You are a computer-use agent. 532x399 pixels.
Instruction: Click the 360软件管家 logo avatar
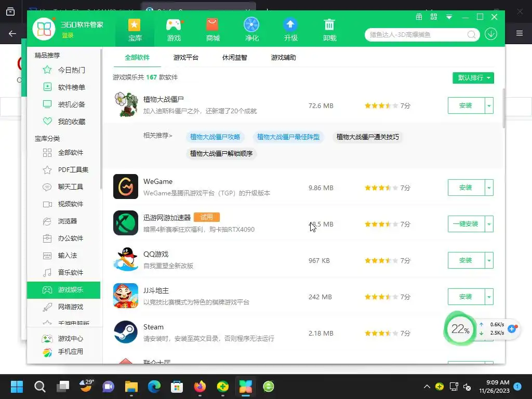tap(44, 29)
